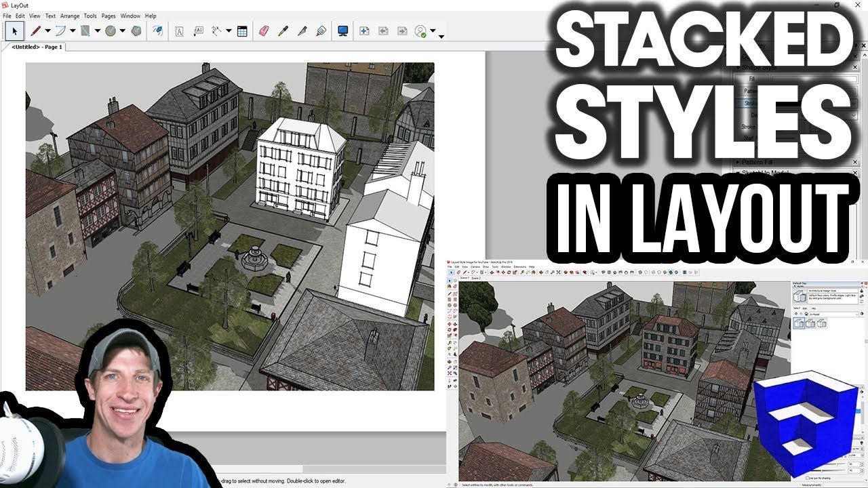Go to previous page arrow icon

point(383,30)
